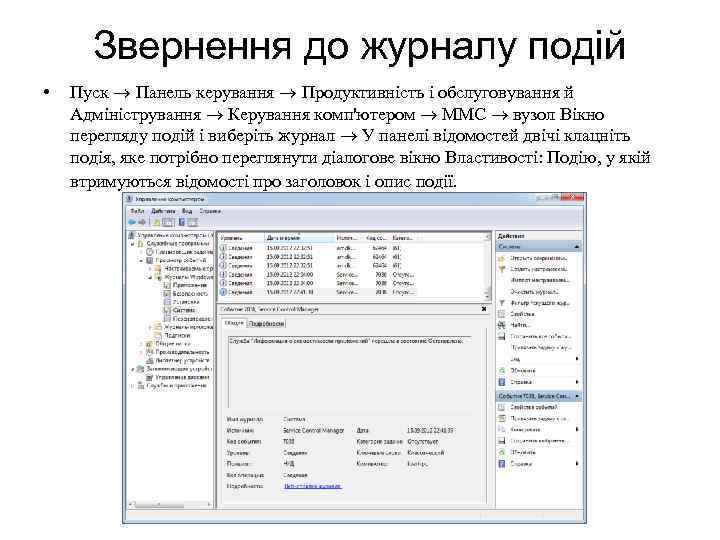Screen dimensions: 720x540
Task: Open the Вид submenu arrow in actions
Action: [x=577, y=359]
